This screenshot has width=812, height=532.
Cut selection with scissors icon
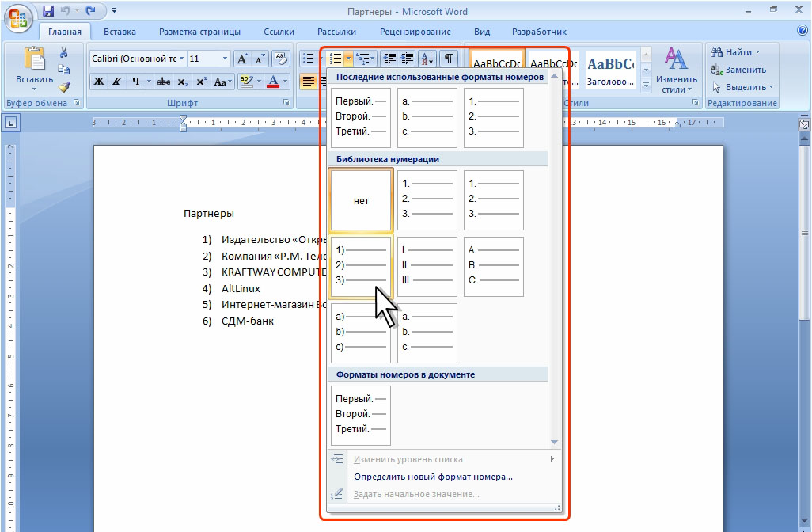click(63, 52)
